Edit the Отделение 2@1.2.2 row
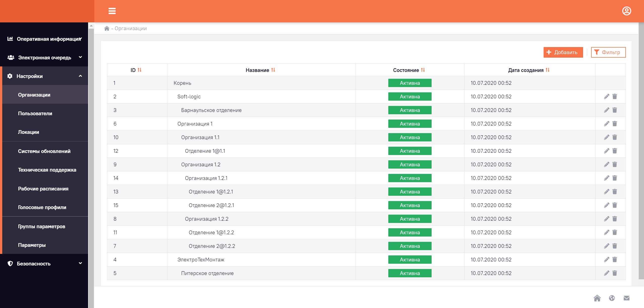The image size is (644, 308). (x=607, y=246)
